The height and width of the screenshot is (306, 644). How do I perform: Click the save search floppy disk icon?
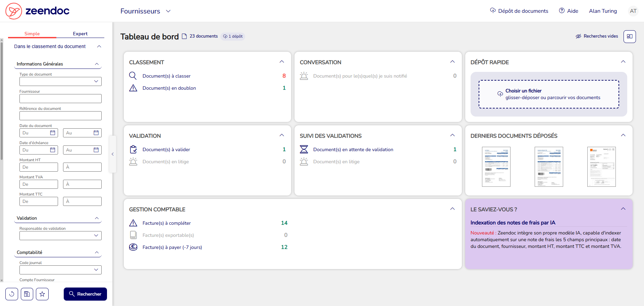(27, 294)
